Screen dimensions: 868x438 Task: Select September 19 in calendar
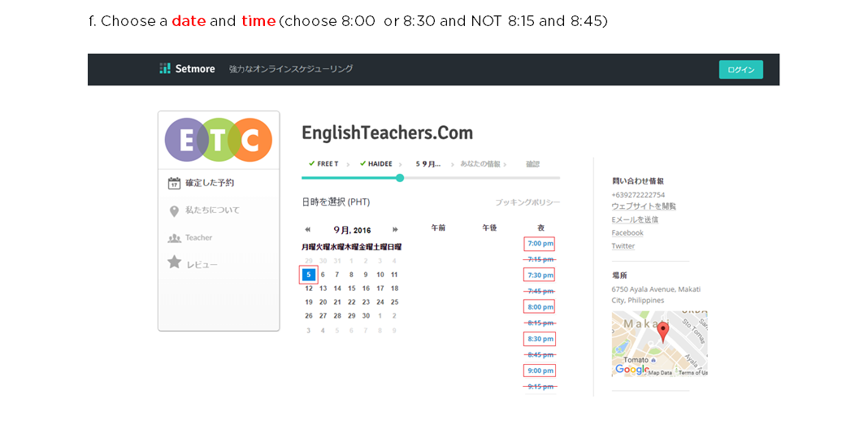pyautogui.click(x=309, y=302)
